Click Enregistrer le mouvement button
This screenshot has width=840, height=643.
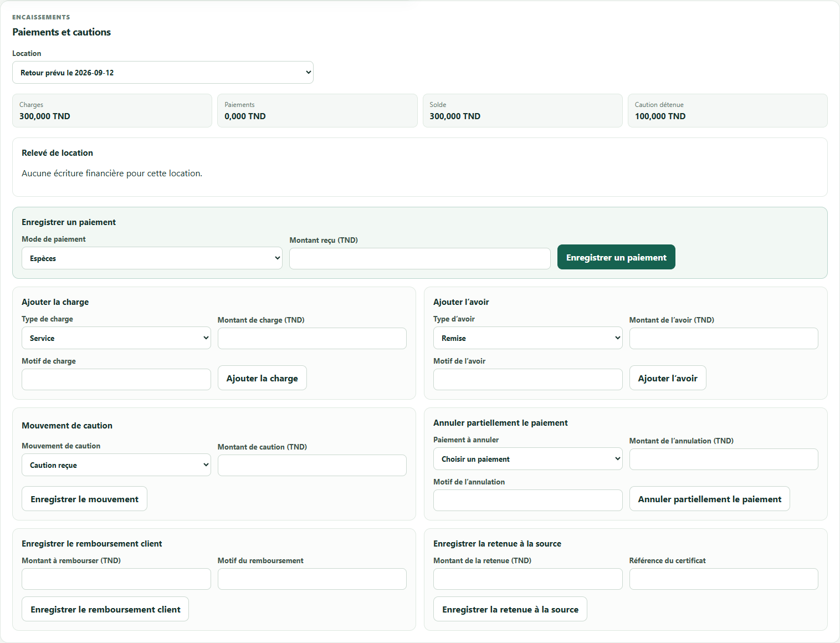(84, 499)
